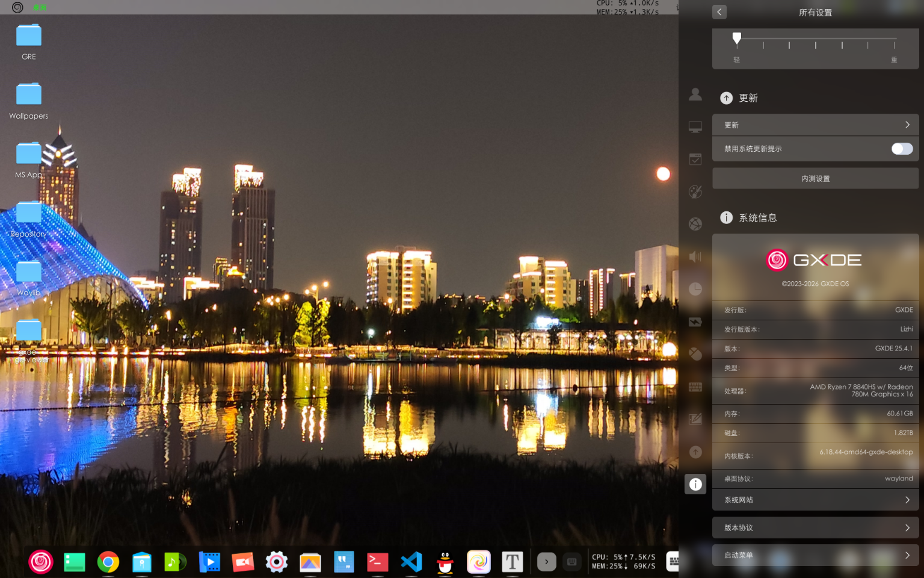Open Keyboard settings sidebar icon
Image resolution: width=924 pixels, height=578 pixels.
695,387
